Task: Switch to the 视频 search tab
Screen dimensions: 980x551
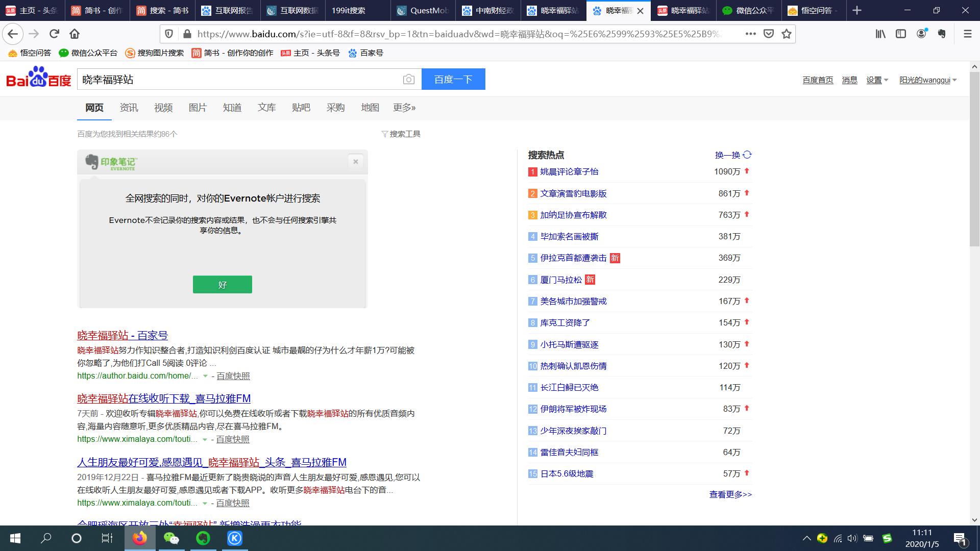Action: tap(163, 108)
